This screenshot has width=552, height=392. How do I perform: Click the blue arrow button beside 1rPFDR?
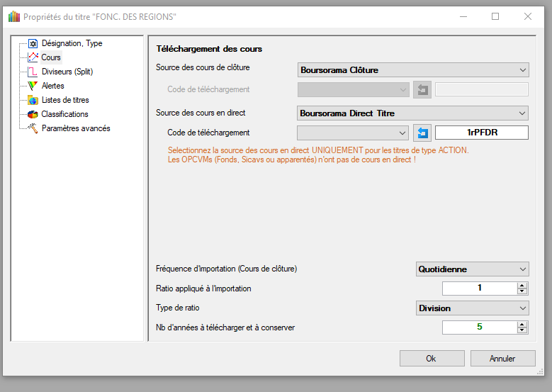click(422, 133)
